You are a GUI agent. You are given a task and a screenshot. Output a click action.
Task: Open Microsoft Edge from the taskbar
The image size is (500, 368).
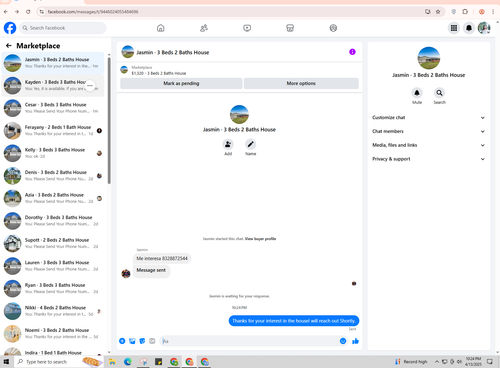tap(128, 362)
